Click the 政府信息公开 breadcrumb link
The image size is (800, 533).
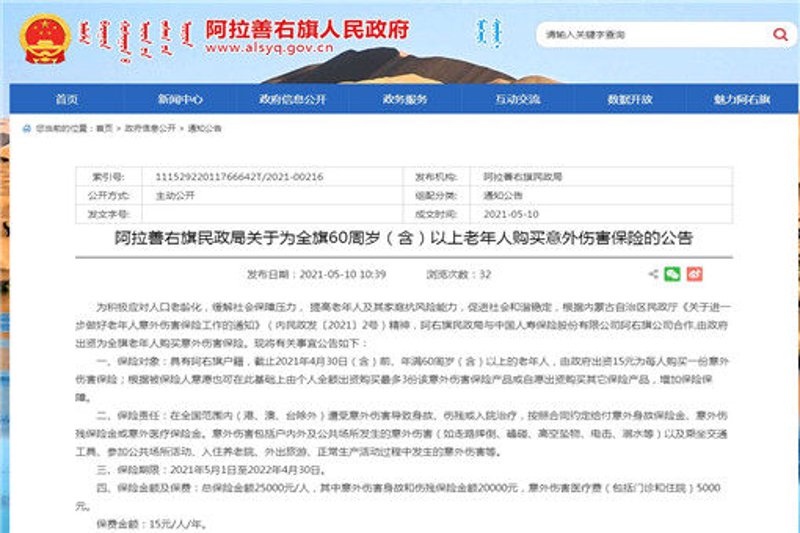tap(150, 129)
